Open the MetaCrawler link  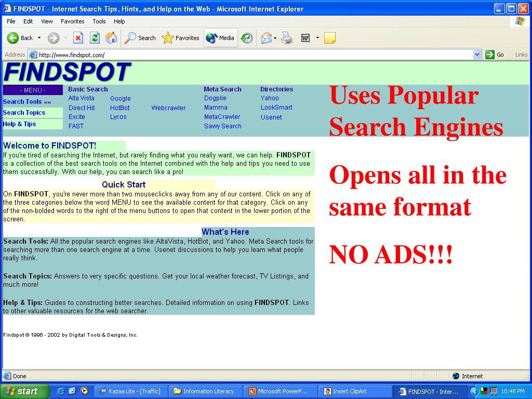222,117
